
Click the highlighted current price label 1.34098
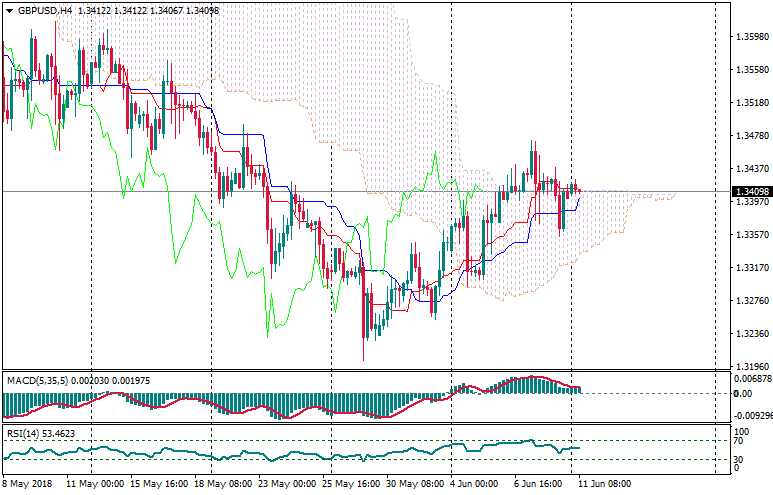coord(750,192)
